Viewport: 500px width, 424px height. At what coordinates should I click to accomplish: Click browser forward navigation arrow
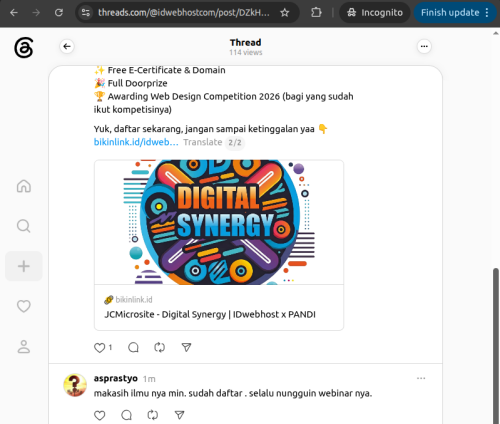36,13
